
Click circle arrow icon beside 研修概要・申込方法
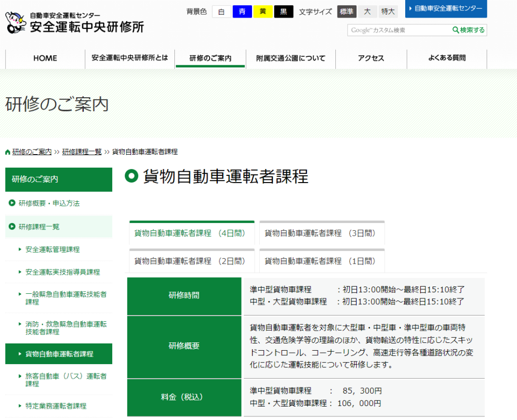tap(12, 203)
